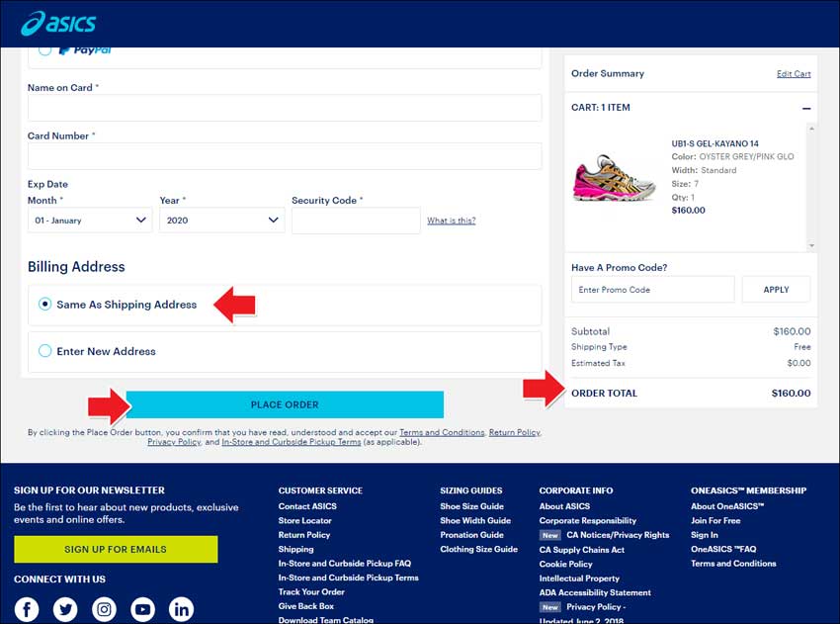840x624 pixels.
Task: Collapse the cart section minus icon
Action: tap(806, 109)
